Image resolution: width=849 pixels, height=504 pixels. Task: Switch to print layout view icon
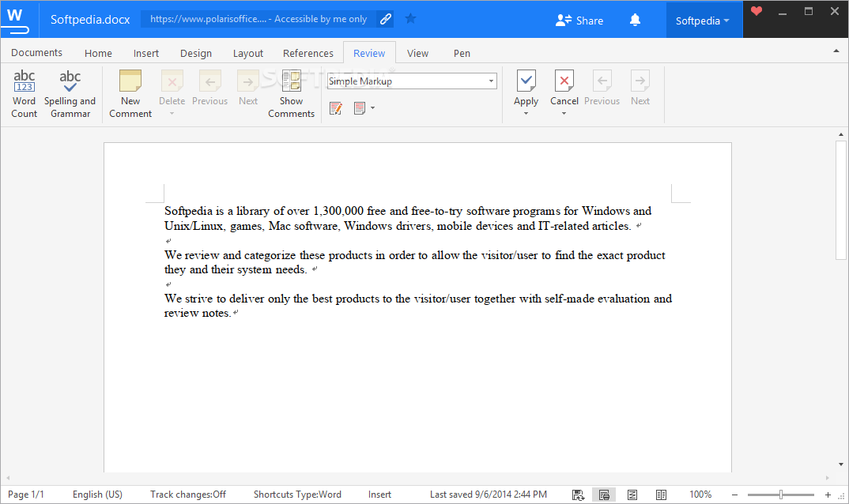(604, 495)
